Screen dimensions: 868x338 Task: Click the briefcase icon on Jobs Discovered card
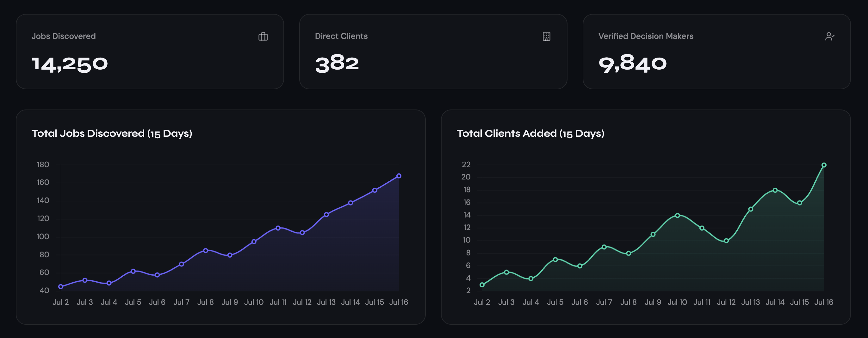pyautogui.click(x=263, y=36)
